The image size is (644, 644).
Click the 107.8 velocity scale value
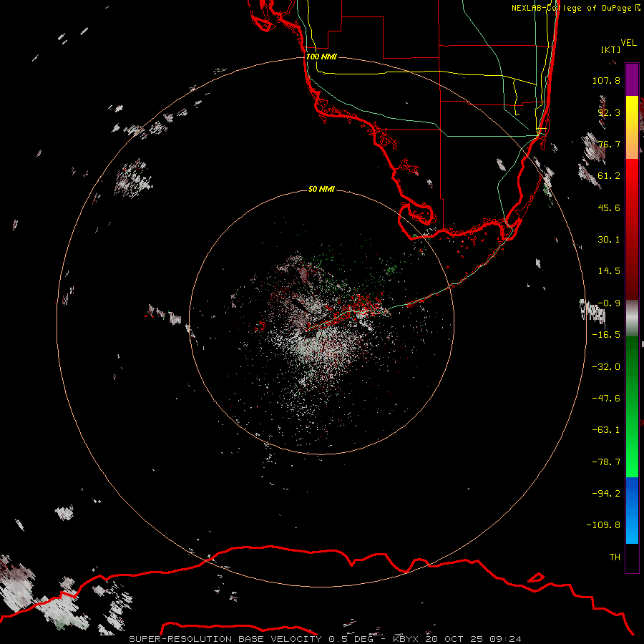click(606, 80)
